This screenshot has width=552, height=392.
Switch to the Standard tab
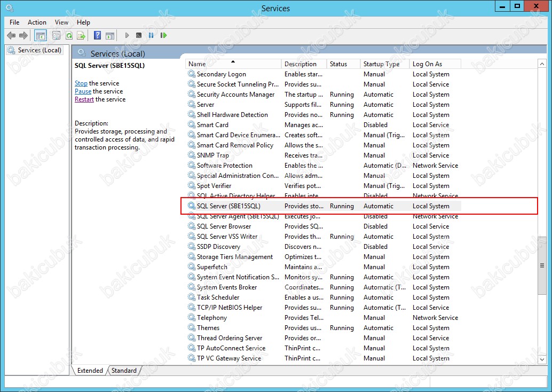(124, 371)
